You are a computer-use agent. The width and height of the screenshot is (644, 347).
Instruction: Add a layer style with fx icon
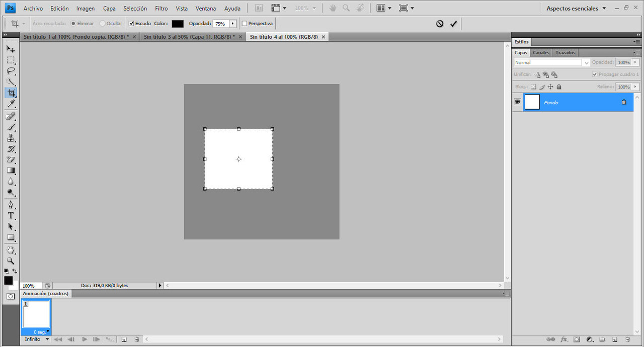point(564,339)
